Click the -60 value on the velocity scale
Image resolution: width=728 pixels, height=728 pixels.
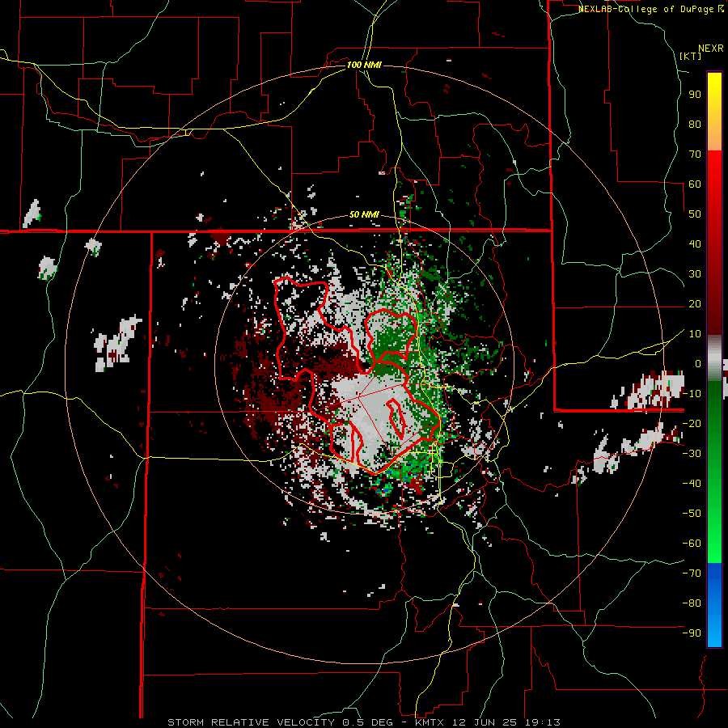coord(692,544)
